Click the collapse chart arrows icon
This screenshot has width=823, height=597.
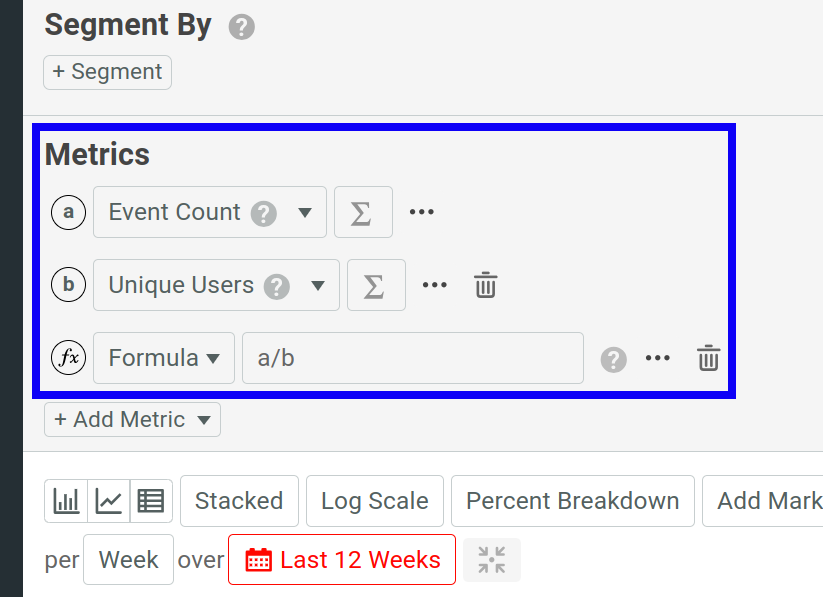pos(491,560)
